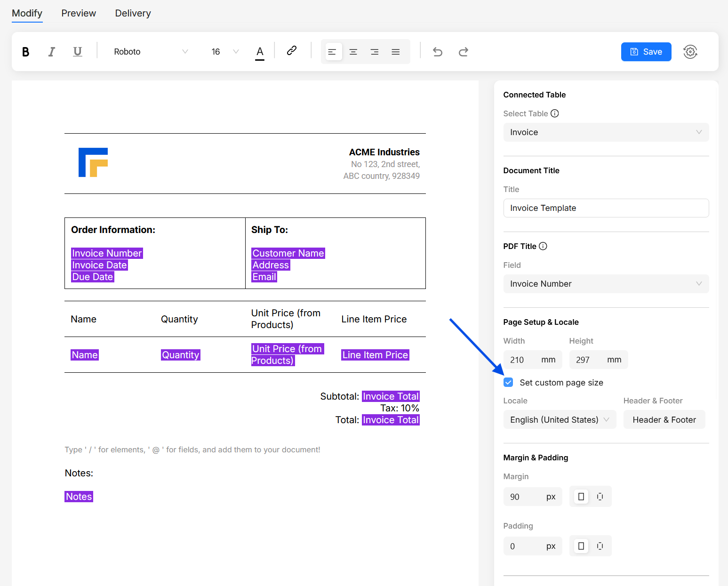This screenshot has width=728, height=586.
Task: Apply underline formatting
Action: pos(77,51)
